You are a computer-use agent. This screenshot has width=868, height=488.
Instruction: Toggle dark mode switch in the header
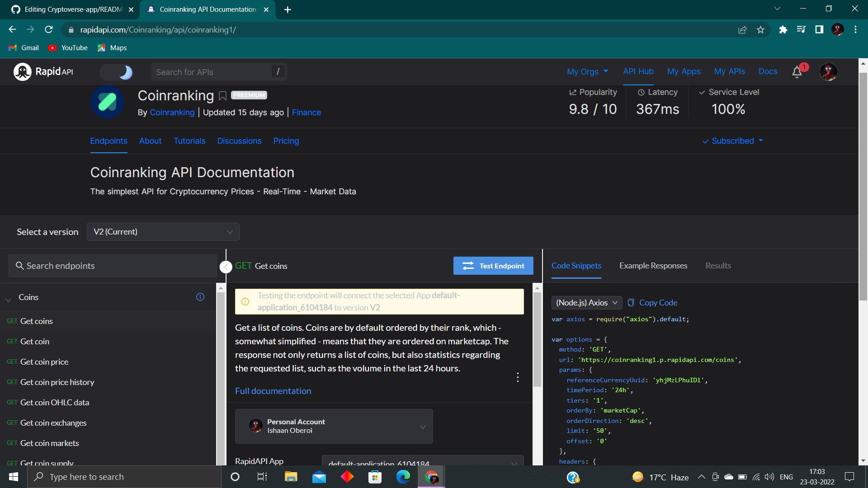pyautogui.click(x=117, y=72)
